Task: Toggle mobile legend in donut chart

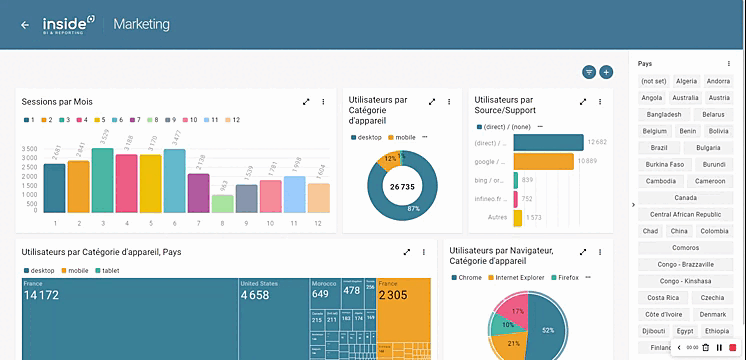Action: tap(402, 137)
